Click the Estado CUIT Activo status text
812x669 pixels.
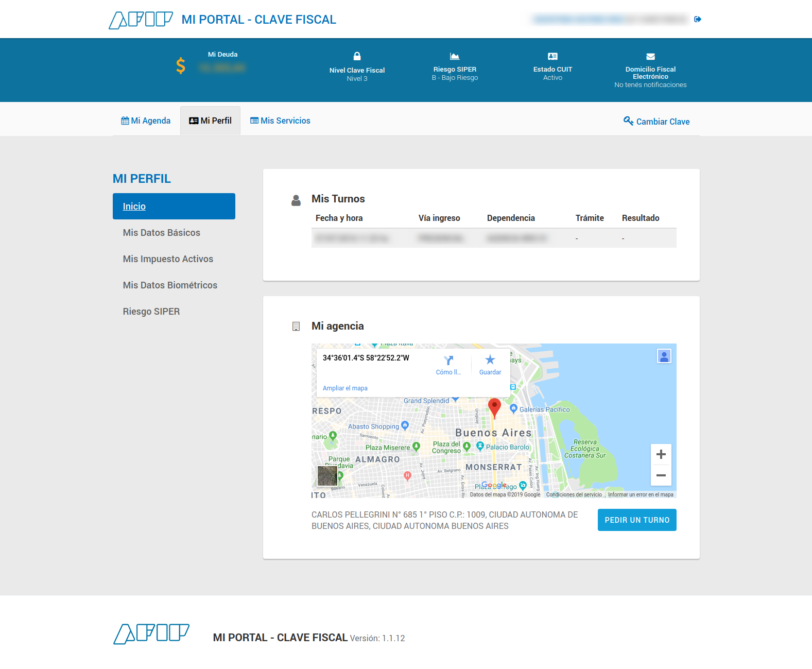click(552, 78)
